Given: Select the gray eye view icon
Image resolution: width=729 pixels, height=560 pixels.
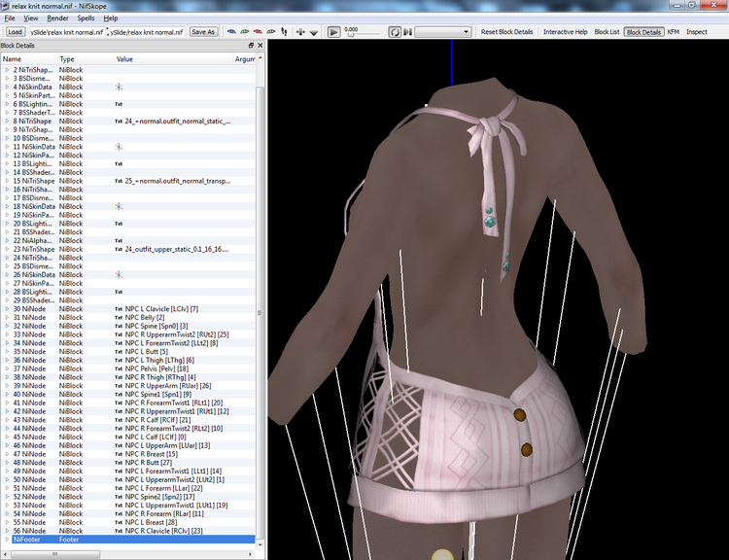Looking at the screenshot, I should click(x=271, y=32).
